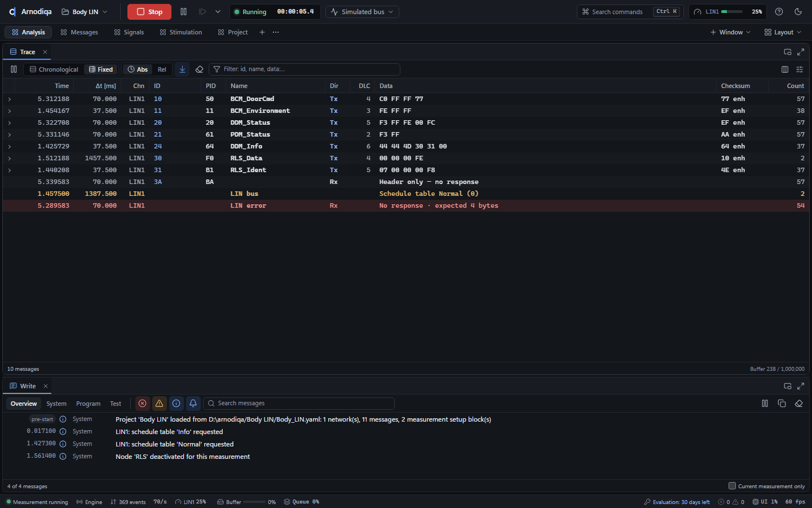Open the Simulated bus dropdown
Viewport: 812px width, 508px height.
(362, 12)
